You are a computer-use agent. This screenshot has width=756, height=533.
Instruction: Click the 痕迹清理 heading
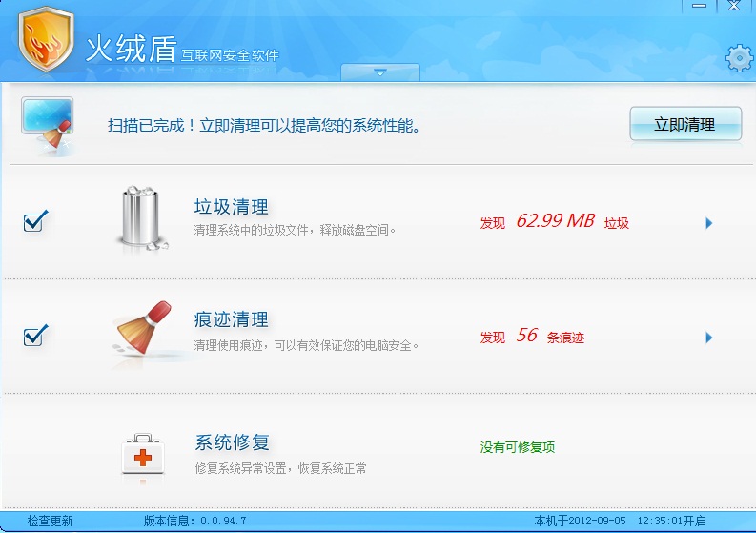tap(232, 319)
